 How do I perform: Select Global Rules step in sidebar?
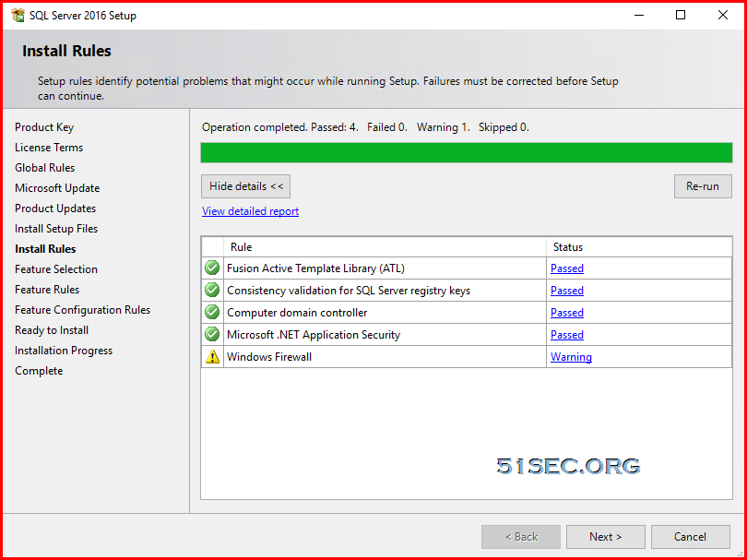click(45, 168)
